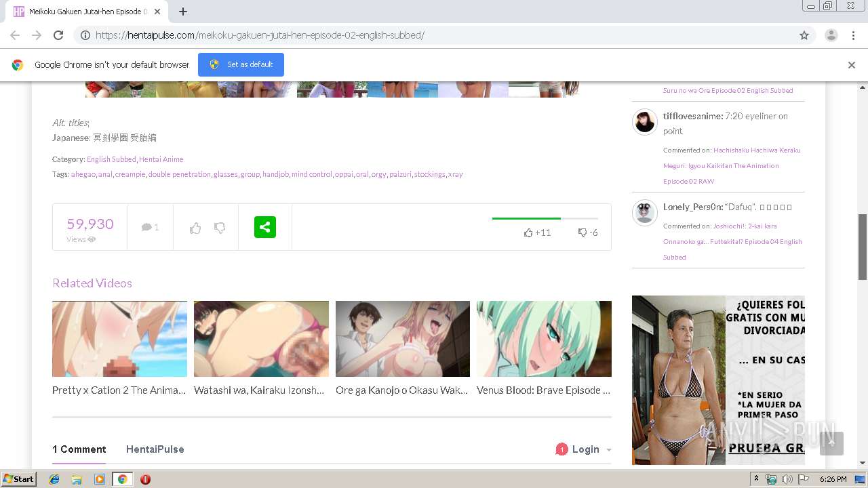The height and width of the screenshot is (488, 868).
Task: Click the Set as default button
Action: coord(241,64)
